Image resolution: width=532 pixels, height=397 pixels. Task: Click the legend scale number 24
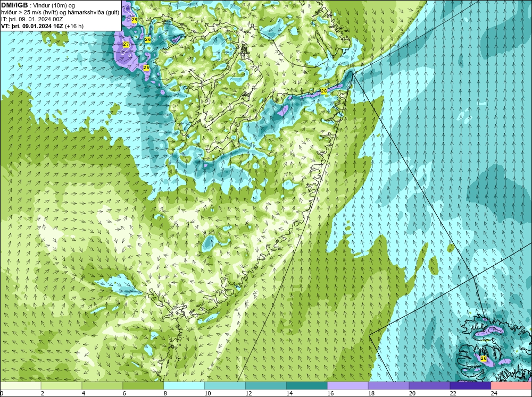point(494,393)
